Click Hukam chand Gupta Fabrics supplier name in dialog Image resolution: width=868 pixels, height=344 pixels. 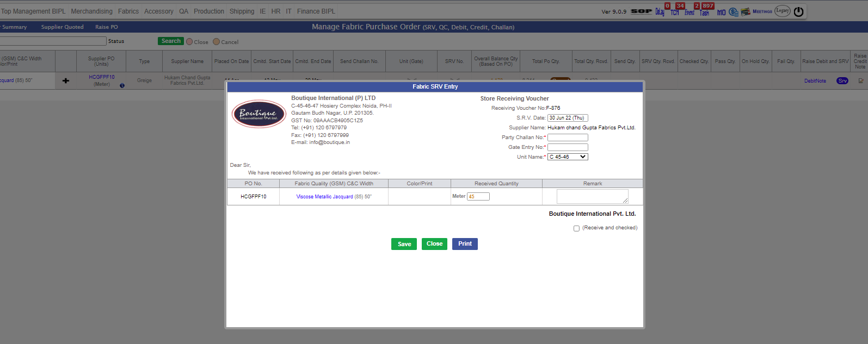point(592,128)
